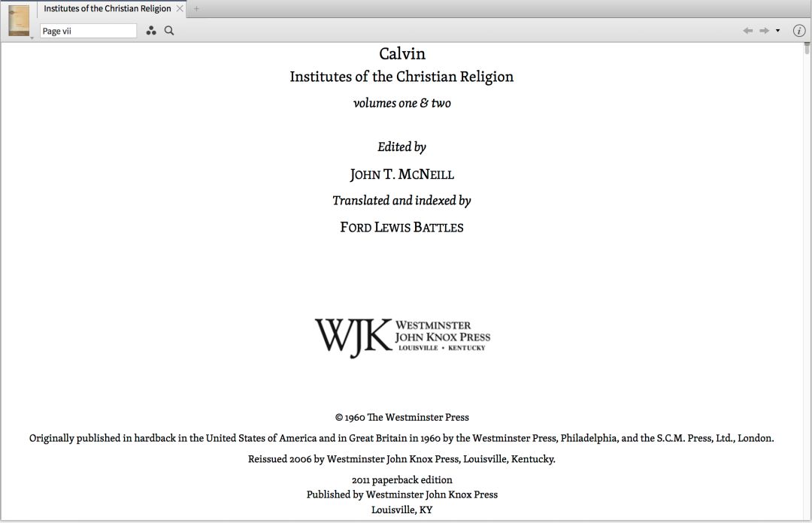Click the 'Reissued 2006' line
The image size is (812, 523).
pyautogui.click(x=401, y=459)
